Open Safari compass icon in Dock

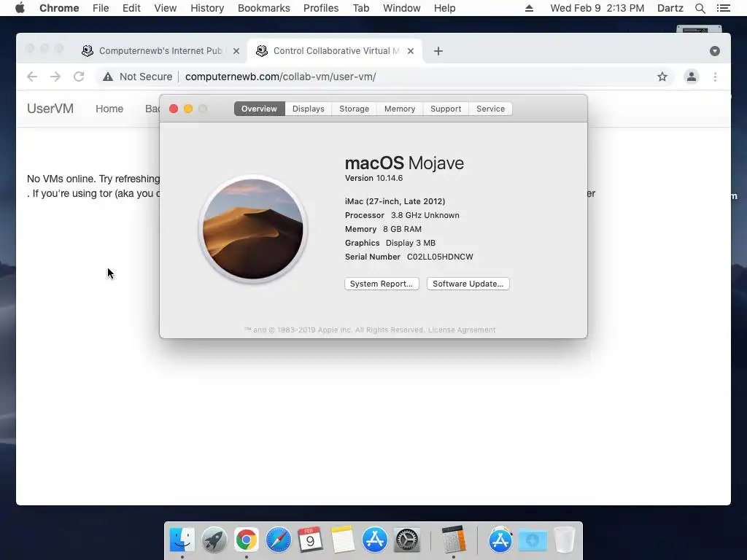pos(278,540)
